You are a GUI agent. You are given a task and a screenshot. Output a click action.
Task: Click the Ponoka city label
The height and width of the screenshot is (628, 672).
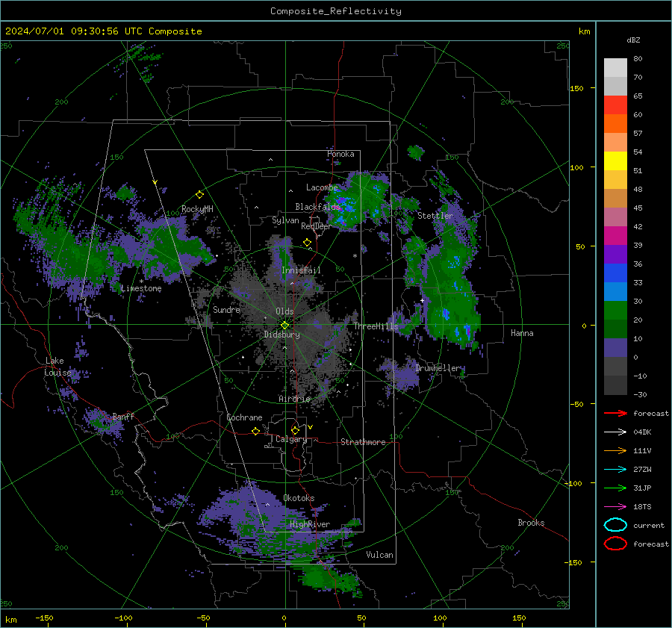point(340,154)
